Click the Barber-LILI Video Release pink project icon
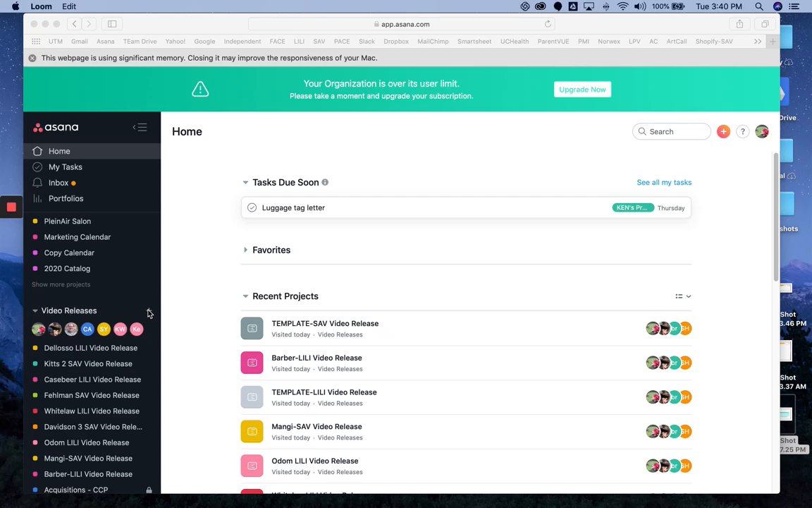 (x=252, y=363)
